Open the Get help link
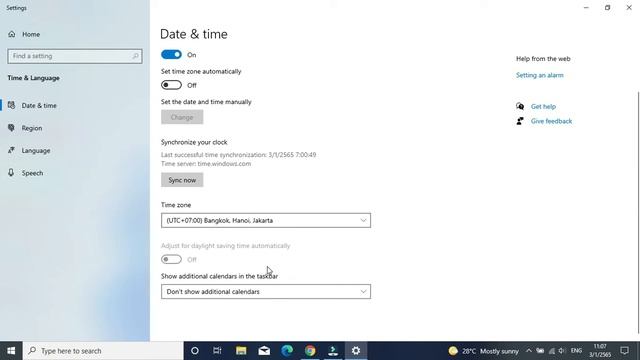 tap(543, 106)
